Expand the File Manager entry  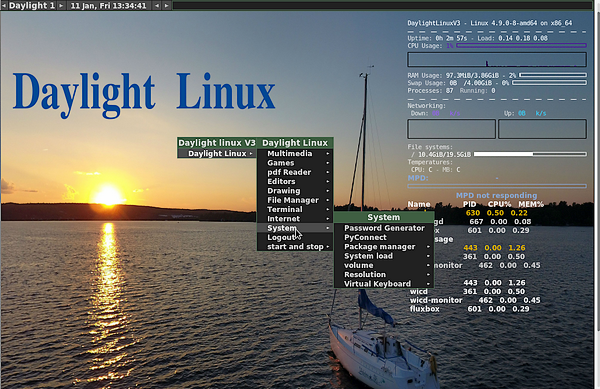[x=295, y=200]
